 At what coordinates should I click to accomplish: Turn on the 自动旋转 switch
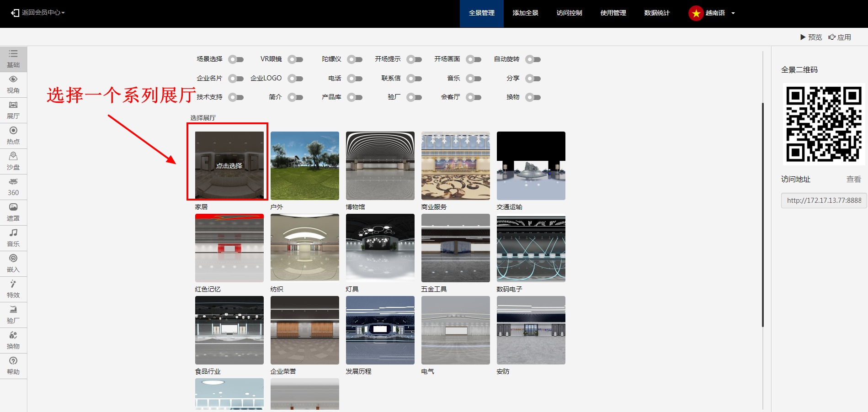[x=533, y=59]
